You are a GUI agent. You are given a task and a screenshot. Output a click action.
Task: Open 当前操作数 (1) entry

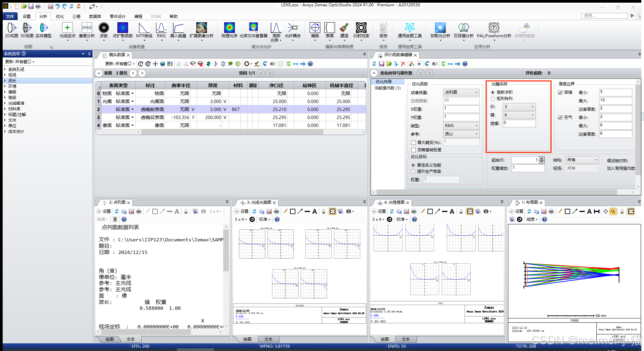pyautogui.click(x=388, y=88)
